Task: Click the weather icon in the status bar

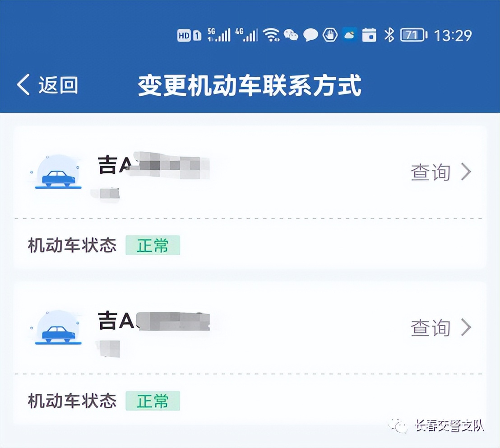Action: [349, 34]
